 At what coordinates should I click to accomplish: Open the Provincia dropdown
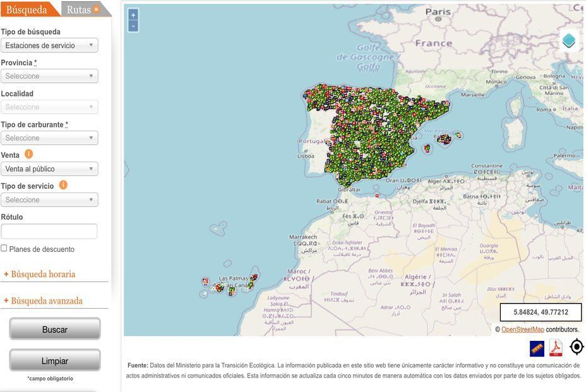click(x=49, y=76)
